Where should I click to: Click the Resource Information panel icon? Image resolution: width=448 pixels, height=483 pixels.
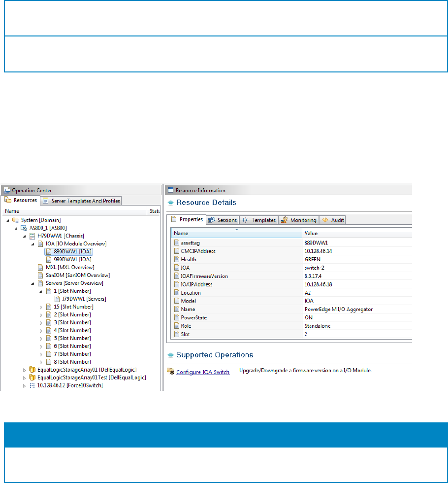[x=170, y=190]
